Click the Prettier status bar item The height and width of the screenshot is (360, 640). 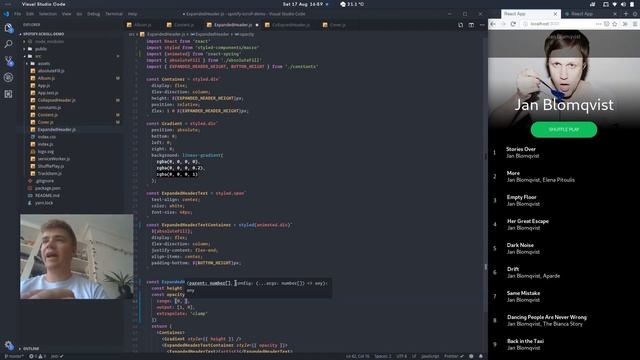(453, 356)
